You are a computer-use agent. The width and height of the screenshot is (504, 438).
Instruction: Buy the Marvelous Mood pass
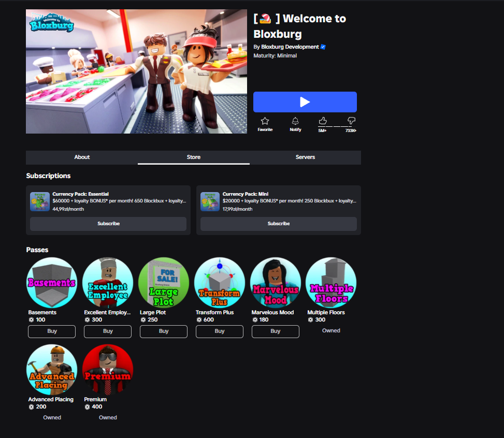[x=276, y=331]
